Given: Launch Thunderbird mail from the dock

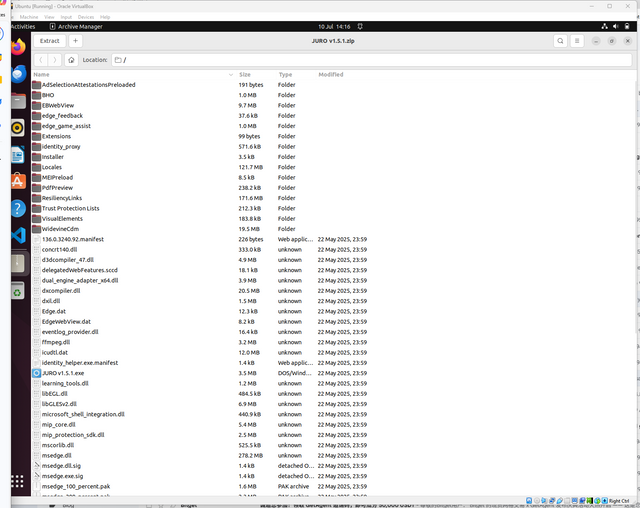Looking at the screenshot, I should pos(18,74).
